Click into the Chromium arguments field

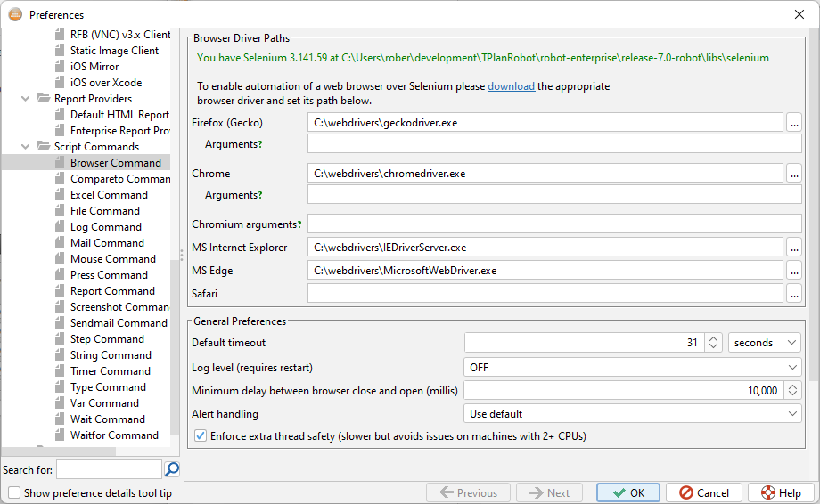point(554,224)
